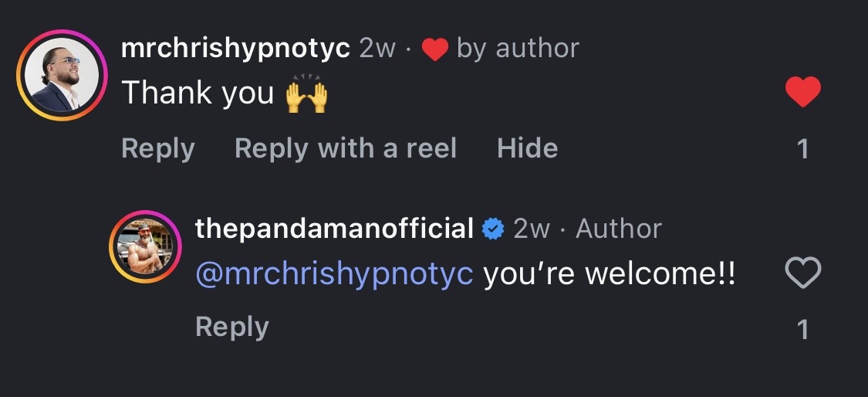This screenshot has height=397, width=868.
Task: Click the "2w" timestamp on thepandamanofficial's reply
Action: [x=532, y=229]
